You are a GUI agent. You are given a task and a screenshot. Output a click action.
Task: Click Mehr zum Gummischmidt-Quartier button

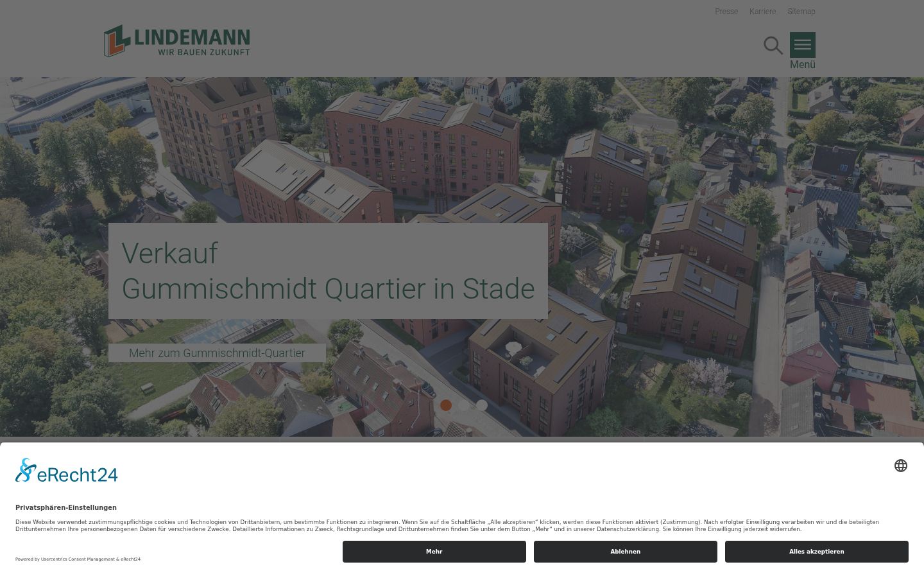point(217,353)
